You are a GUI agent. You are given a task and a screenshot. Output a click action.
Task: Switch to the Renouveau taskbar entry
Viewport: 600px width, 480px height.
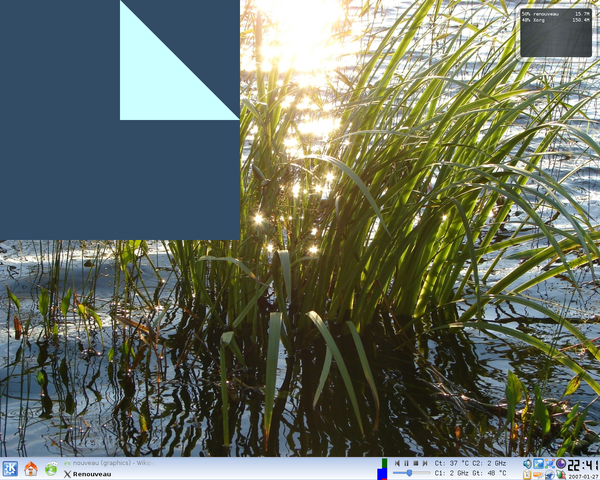pos(92,474)
